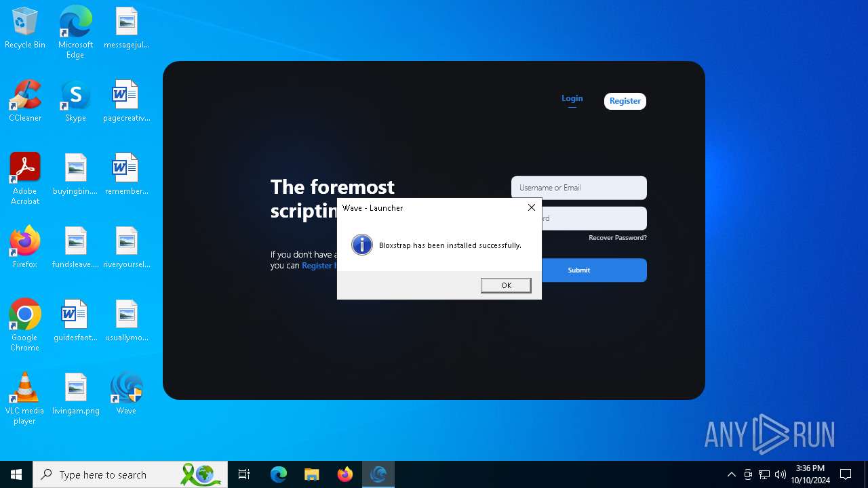
Task: Open the Recycle Bin desktop icon
Action: (x=25, y=28)
